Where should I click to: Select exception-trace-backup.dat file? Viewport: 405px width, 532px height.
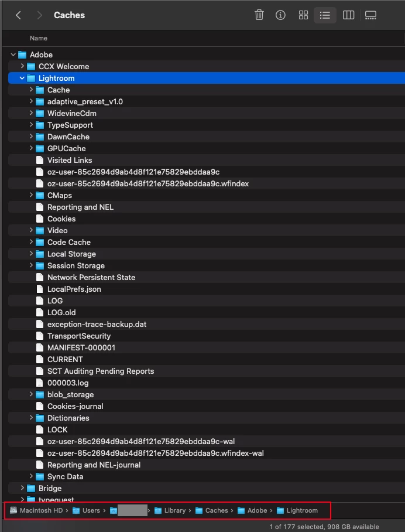[207, 324]
